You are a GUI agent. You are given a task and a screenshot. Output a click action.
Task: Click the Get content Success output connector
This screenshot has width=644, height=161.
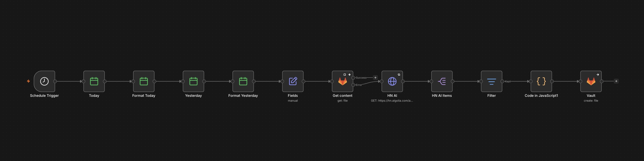point(353,78)
